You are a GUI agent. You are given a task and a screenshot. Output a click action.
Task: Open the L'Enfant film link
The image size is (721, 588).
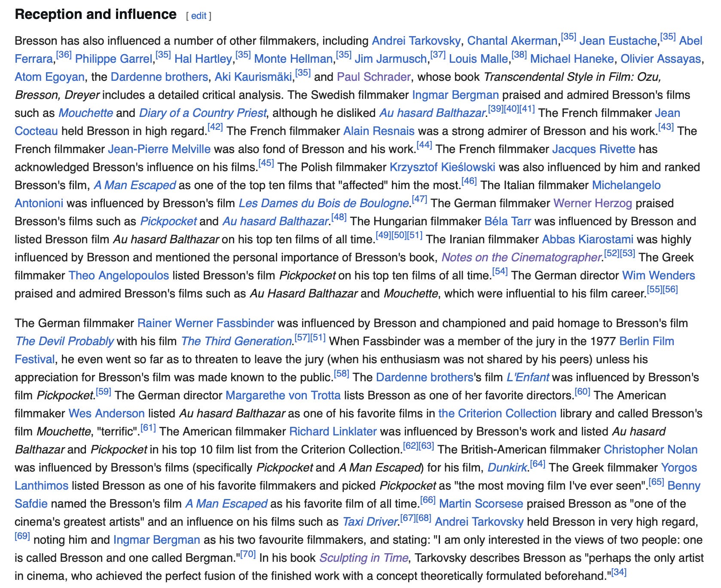pyautogui.click(x=528, y=377)
